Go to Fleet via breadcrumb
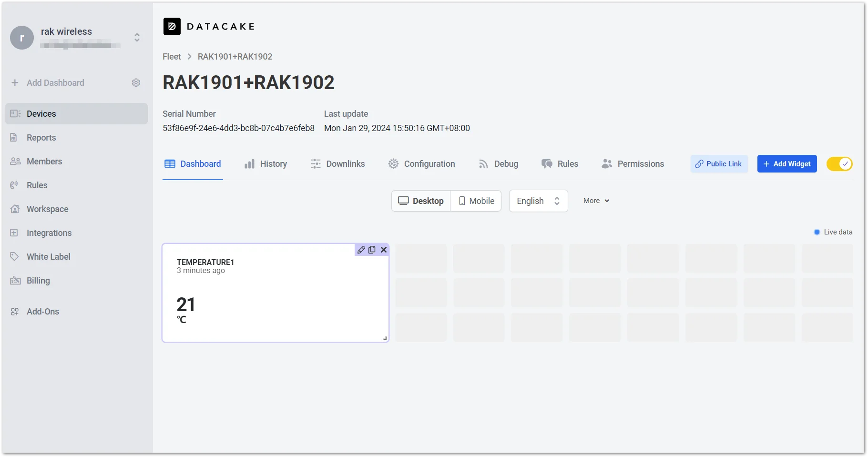The width and height of the screenshot is (868, 457). point(172,57)
